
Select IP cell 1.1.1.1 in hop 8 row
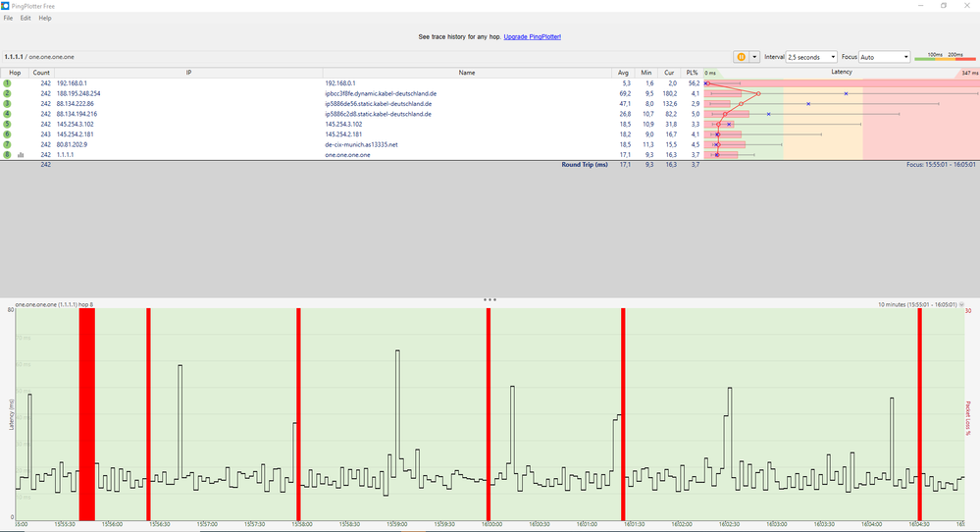pos(65,154)
